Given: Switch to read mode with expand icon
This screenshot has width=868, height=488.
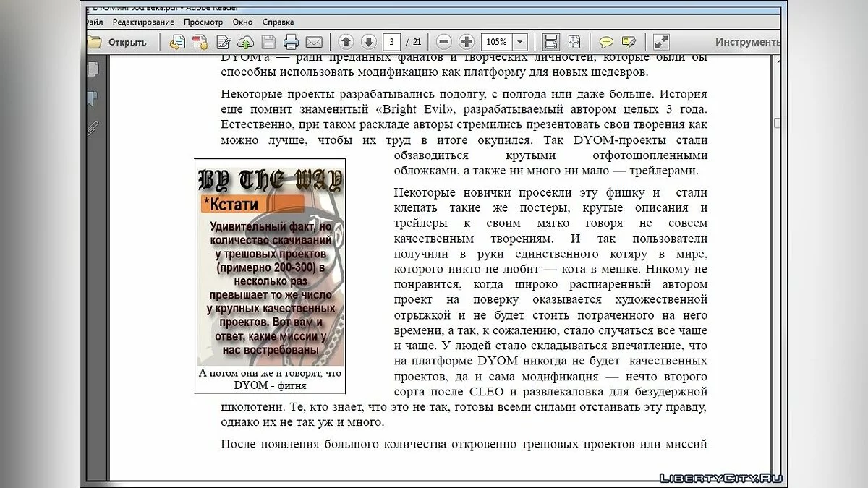Looking at the screenshot, I should click(x=661, y=42).
